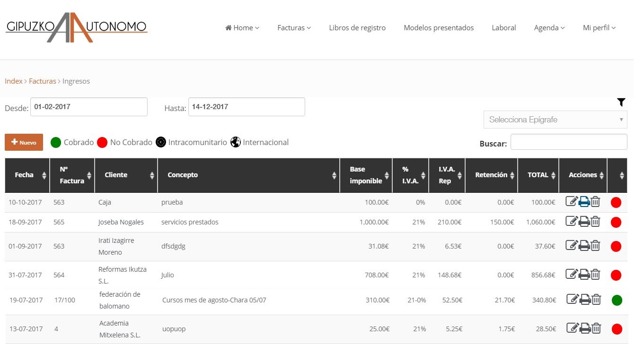
Task: Print the Joseba Nogales invoice
Action: 584,221
